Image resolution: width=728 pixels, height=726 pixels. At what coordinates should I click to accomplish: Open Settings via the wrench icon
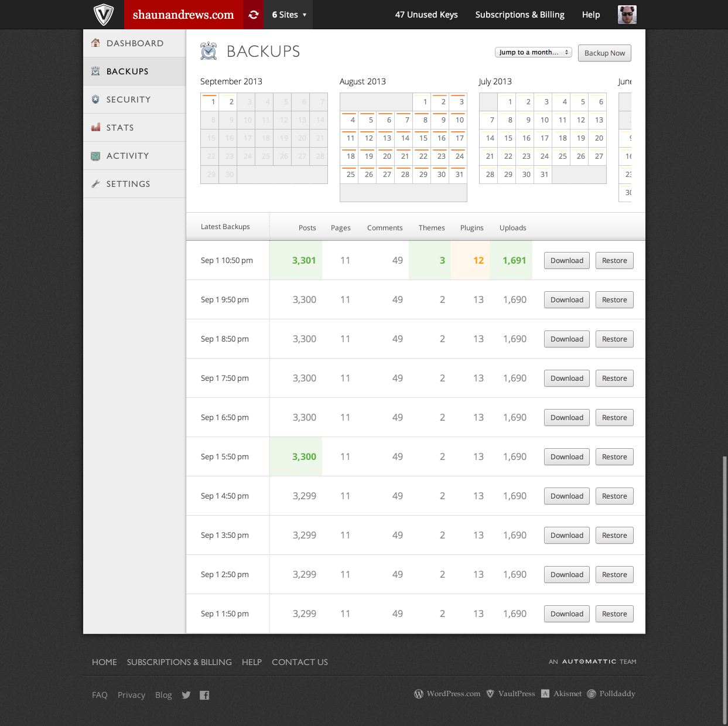pos(95,183)
